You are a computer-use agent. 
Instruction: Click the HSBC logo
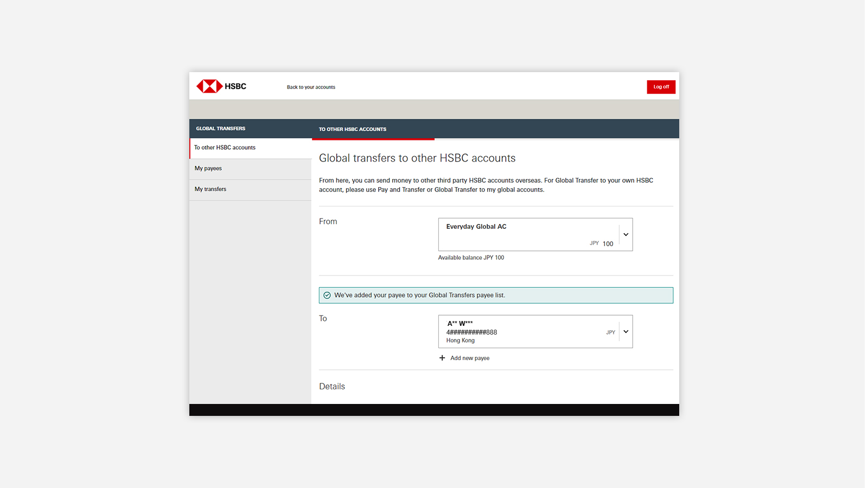[x=221, y=86]
